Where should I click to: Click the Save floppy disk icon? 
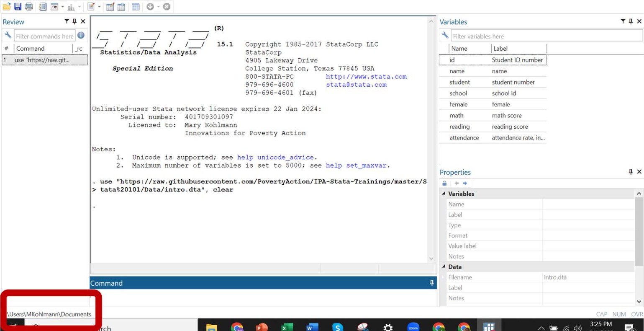click(x=18, y=7)
